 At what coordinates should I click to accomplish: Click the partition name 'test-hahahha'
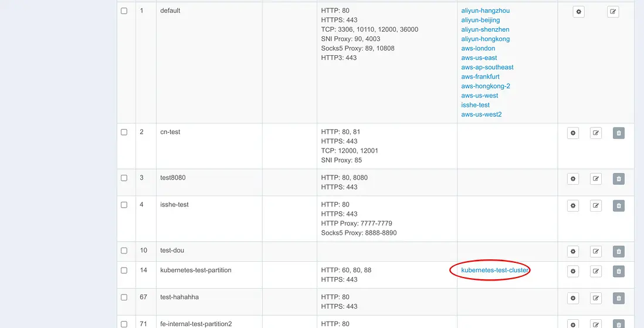pos(179,297)
